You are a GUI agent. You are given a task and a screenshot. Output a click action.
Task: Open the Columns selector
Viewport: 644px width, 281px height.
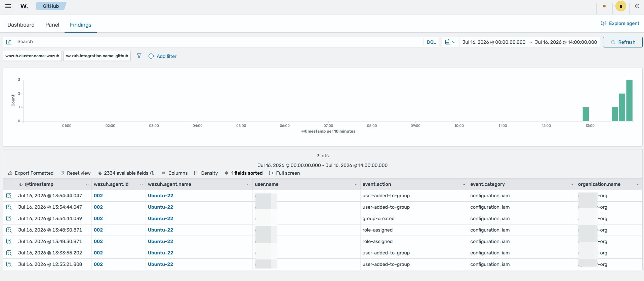[175, 173]
